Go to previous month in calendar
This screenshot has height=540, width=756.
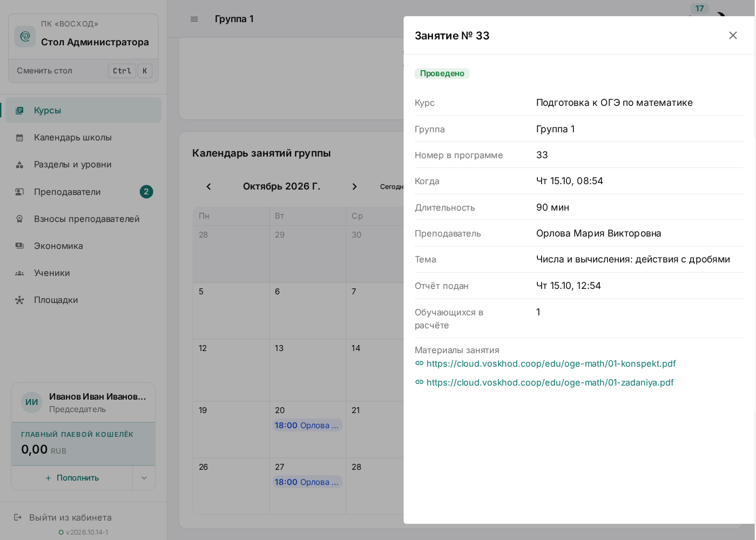(x=208, y=186)
